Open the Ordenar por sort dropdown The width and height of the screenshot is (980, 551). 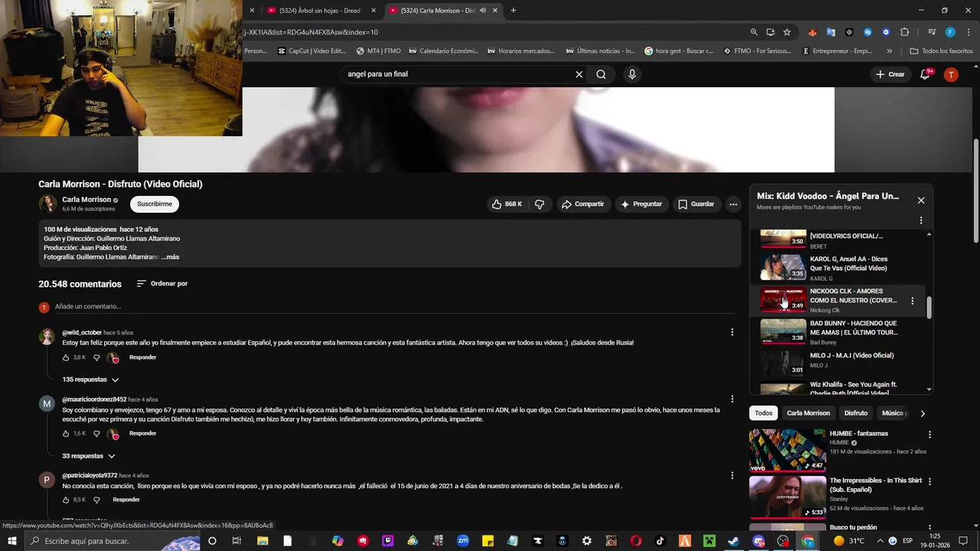162,284
